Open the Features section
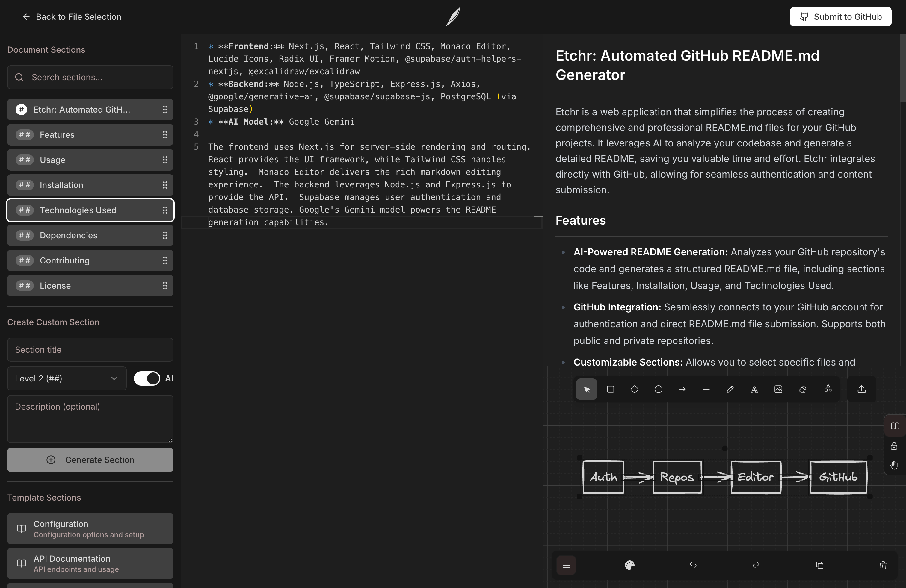The height and width of the screenshot is (588, 906). (x=90, y=135)
